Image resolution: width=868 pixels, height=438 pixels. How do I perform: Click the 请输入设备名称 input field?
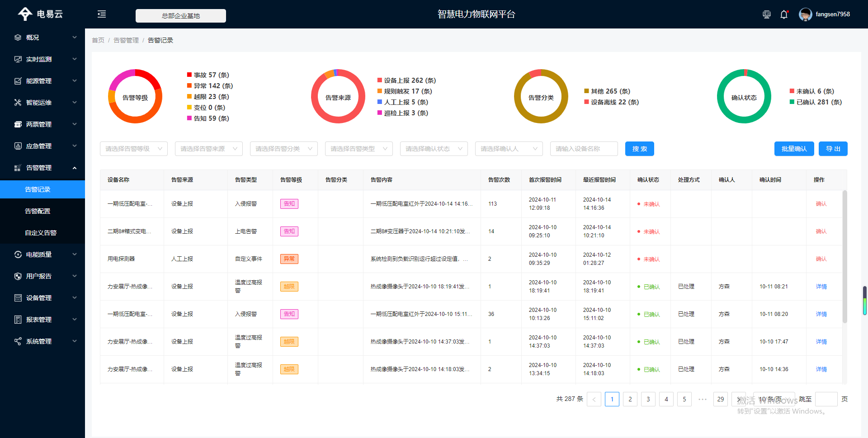click(584, 149)
